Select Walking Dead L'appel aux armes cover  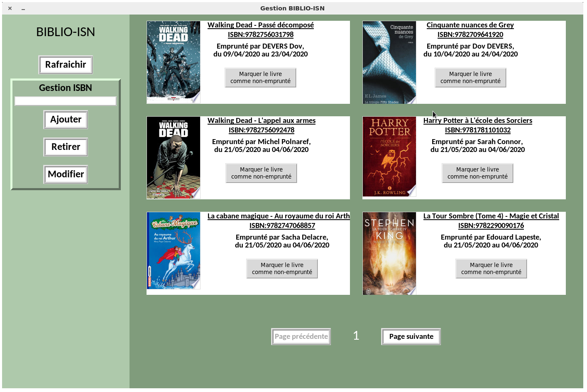(x=174, y=158)
